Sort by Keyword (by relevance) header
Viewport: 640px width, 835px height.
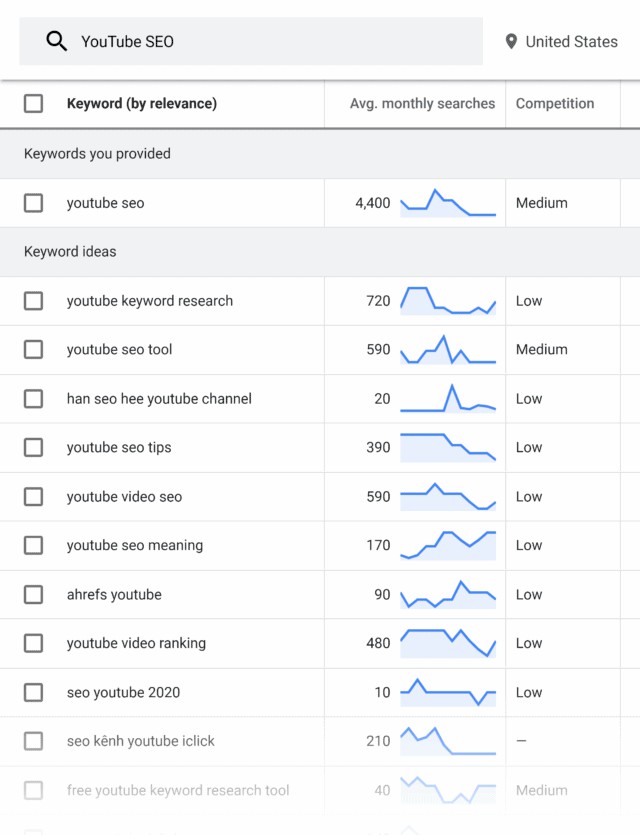(142, 103)
